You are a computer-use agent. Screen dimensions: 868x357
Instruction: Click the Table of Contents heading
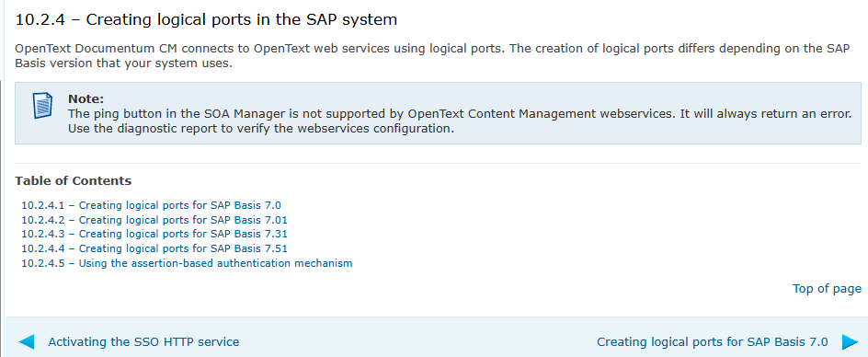[x=73, y=180]
